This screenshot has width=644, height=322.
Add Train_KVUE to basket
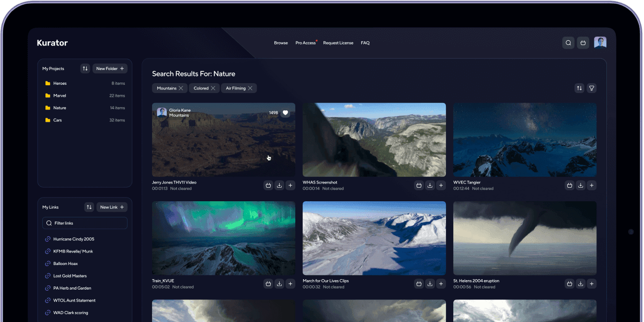[268, 284]
